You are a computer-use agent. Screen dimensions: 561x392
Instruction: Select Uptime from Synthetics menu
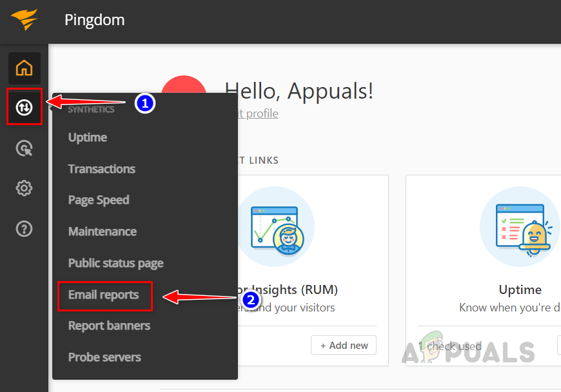(x=88, y=137)
